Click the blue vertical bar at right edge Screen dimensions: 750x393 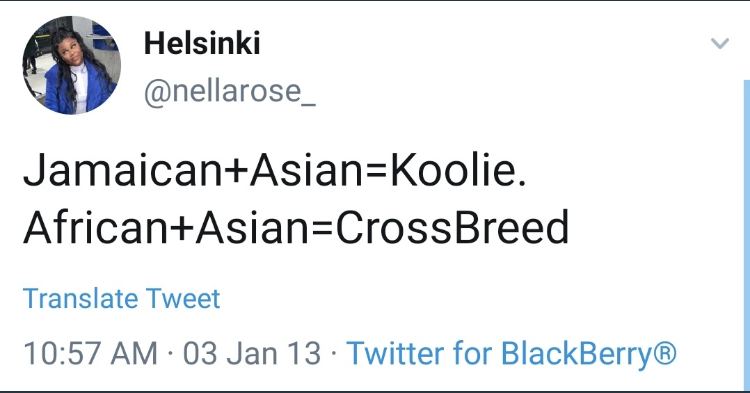coord(747,234)
